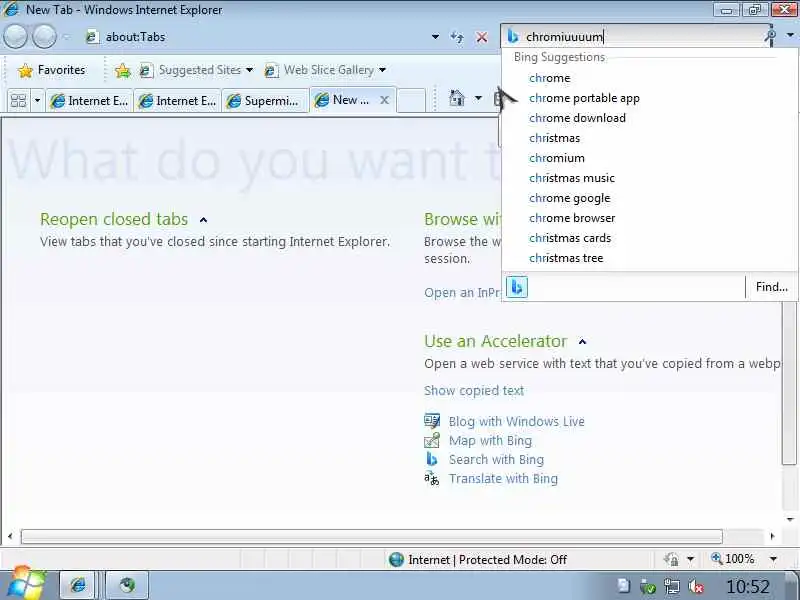Open the search provider options arrow
Screen dimensions: 800x600
point(790,36)
